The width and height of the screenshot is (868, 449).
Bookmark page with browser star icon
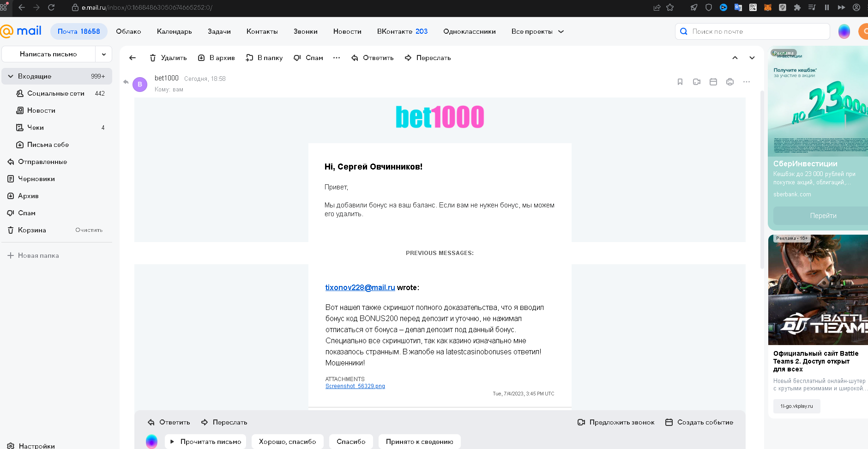(x=670, y=7)
